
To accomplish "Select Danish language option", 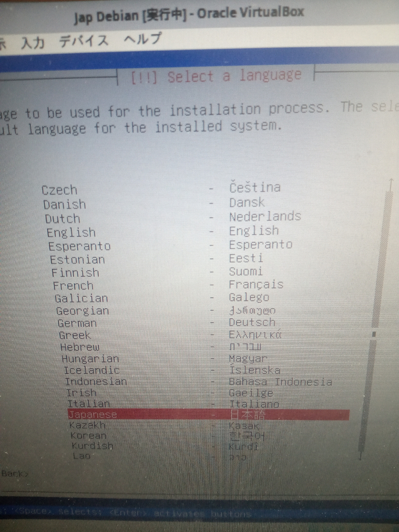I will [x=64, y=204].
